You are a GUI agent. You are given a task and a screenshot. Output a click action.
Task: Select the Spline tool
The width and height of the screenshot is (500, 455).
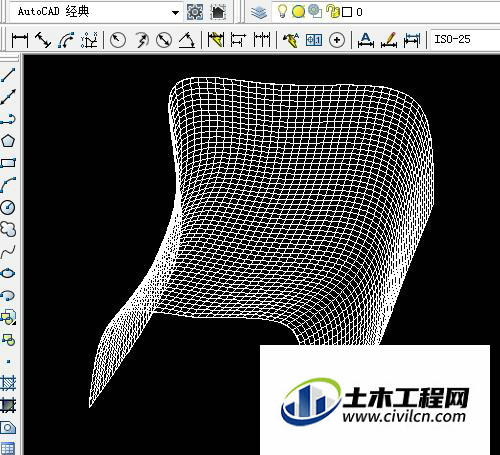coord(8,251)
